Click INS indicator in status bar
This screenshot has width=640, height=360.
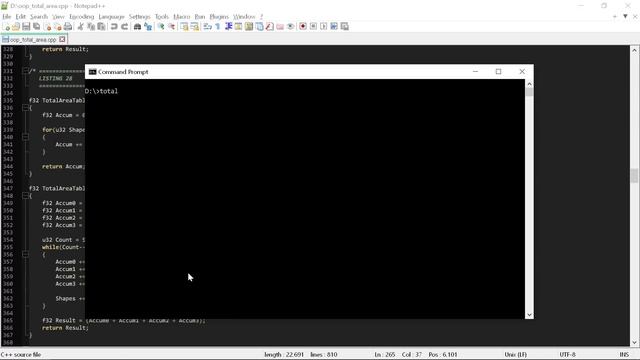click(x=624, y=354)
